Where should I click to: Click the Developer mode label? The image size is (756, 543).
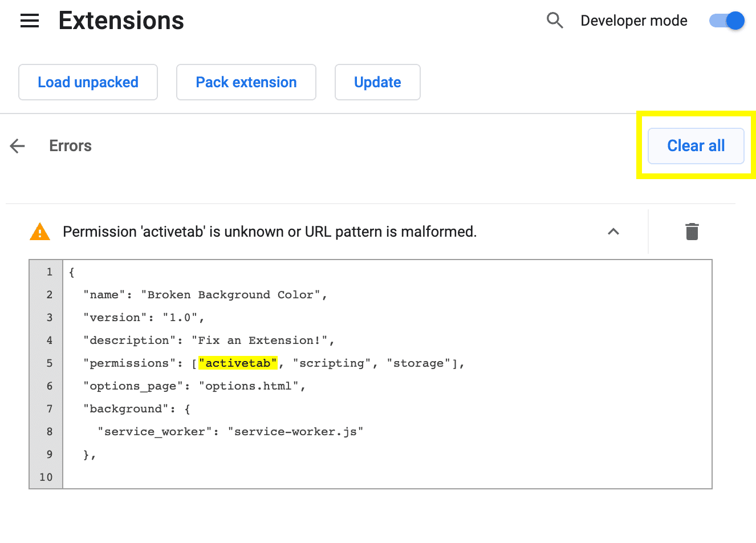click(x=633, y=21)
